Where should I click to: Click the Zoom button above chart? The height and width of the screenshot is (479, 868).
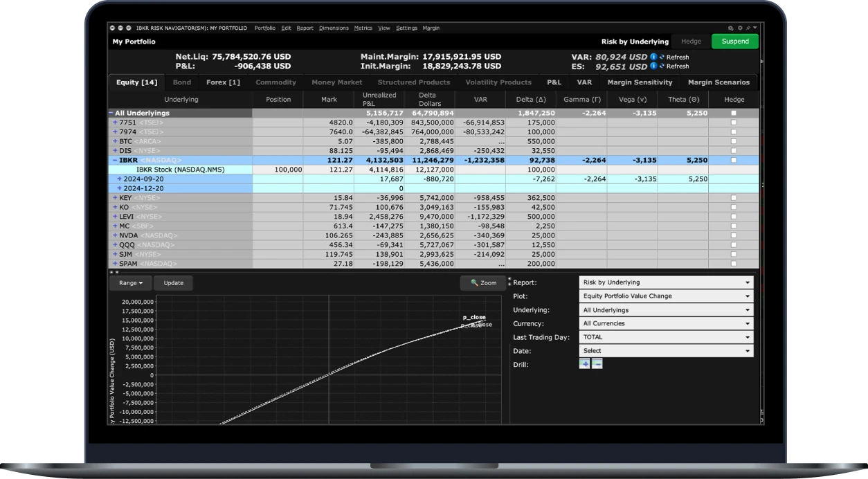coord(483,283)
